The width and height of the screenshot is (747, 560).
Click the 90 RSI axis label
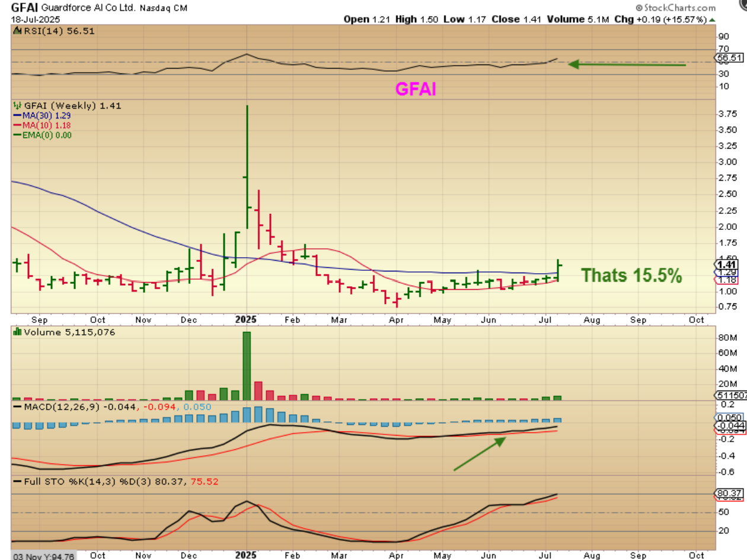coord(723,36)
